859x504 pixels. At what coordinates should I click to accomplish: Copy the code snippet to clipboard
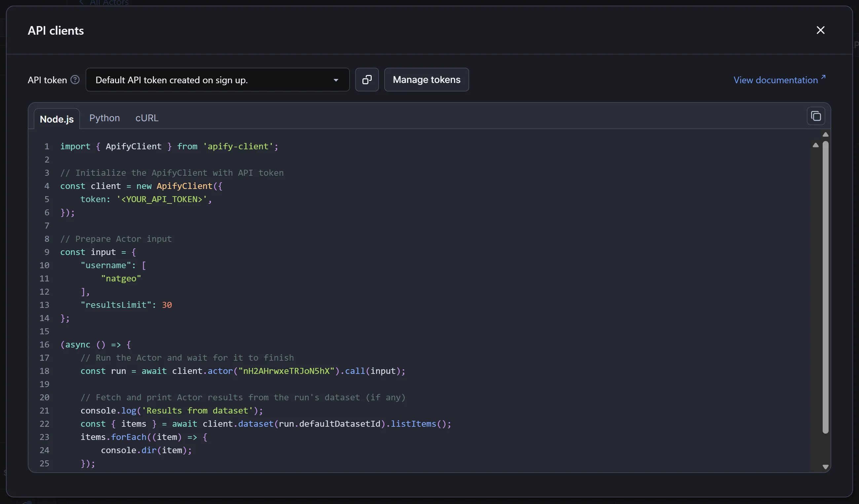[x=816, y=116]
